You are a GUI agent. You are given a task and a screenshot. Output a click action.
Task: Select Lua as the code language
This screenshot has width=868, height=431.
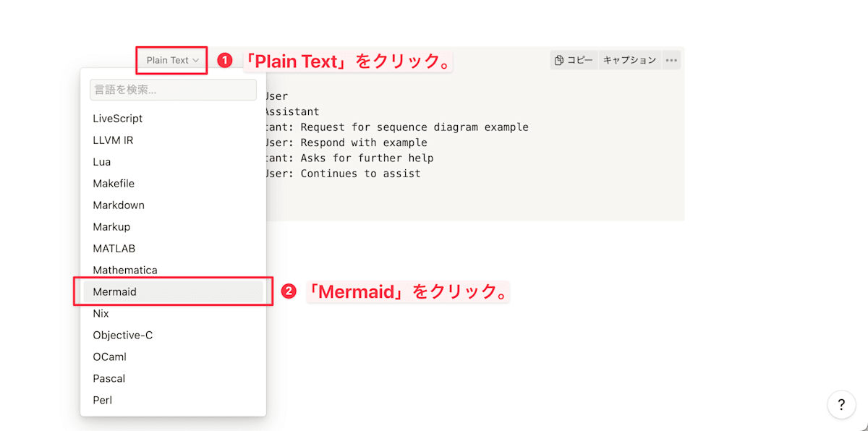coord(173,162)
